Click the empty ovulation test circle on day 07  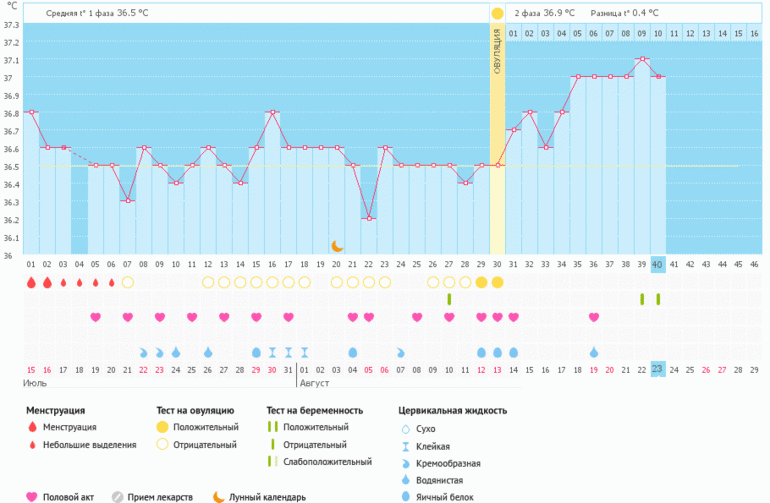coord(127,283)
